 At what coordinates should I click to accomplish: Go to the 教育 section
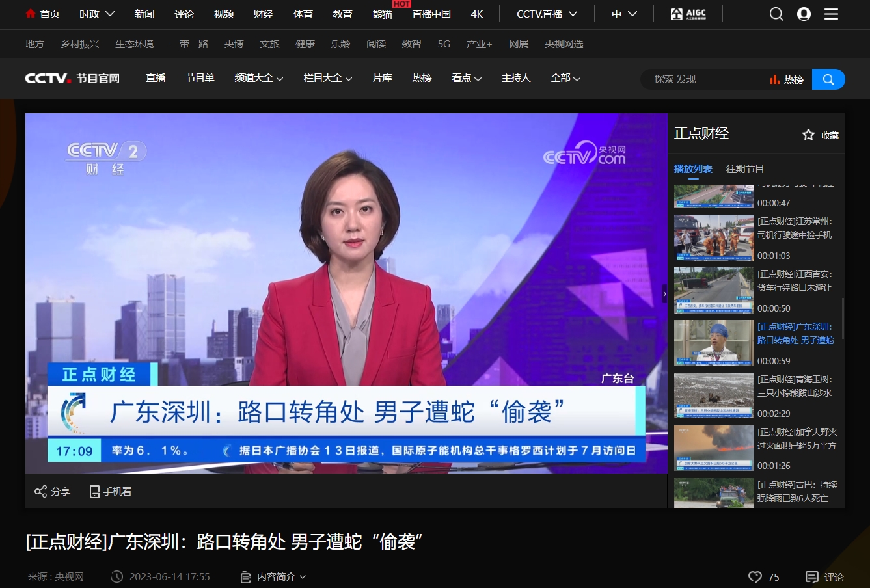[343, 14]
